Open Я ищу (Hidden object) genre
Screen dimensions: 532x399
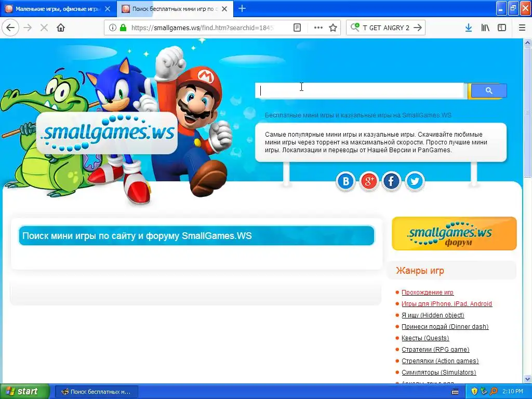pos(433,315)
